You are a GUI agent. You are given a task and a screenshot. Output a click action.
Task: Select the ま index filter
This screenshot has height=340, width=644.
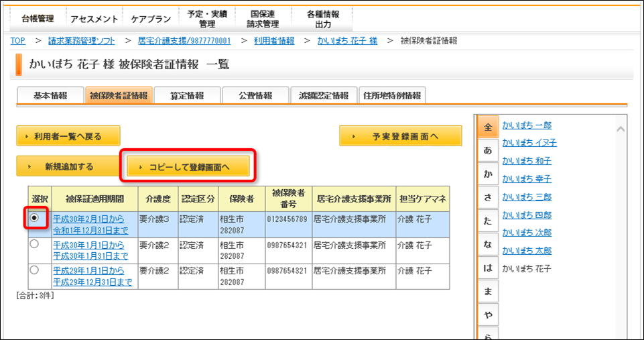pos(488,291)
